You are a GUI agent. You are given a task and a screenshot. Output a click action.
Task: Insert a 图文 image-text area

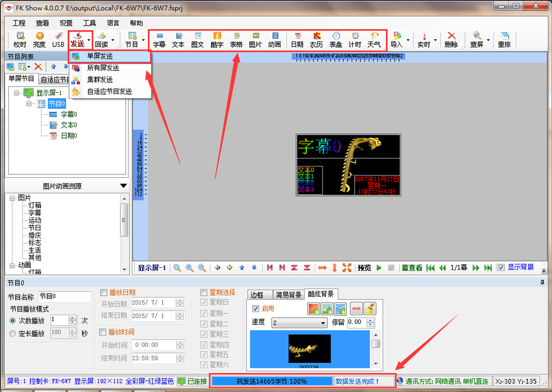point(197,40)
